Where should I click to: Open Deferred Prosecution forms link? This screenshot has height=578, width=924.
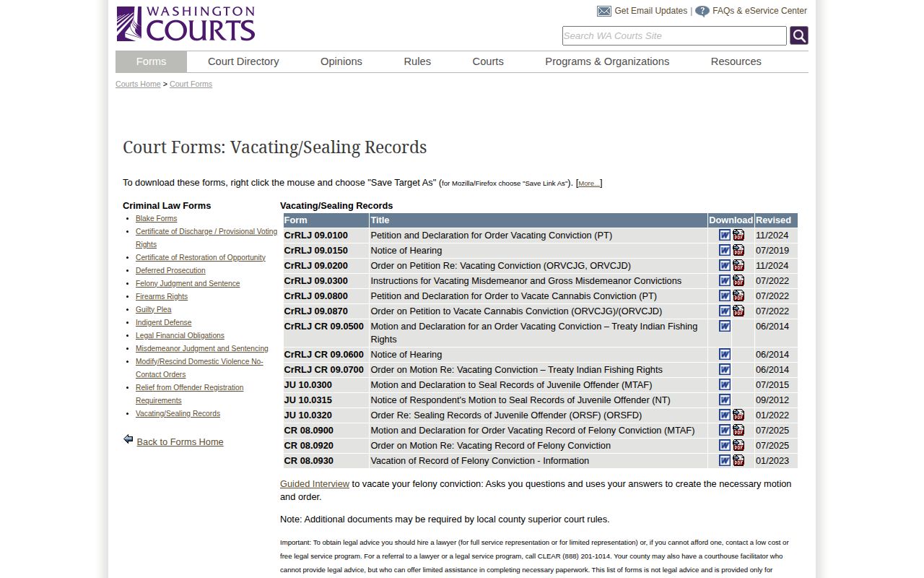pyautogui.click(x=170, y=270)
